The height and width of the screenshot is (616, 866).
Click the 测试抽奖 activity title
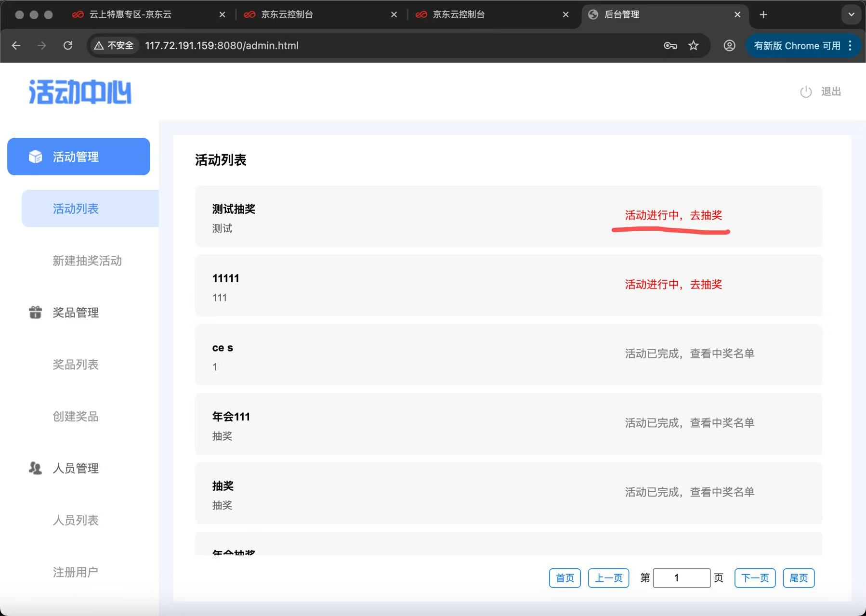234,209
